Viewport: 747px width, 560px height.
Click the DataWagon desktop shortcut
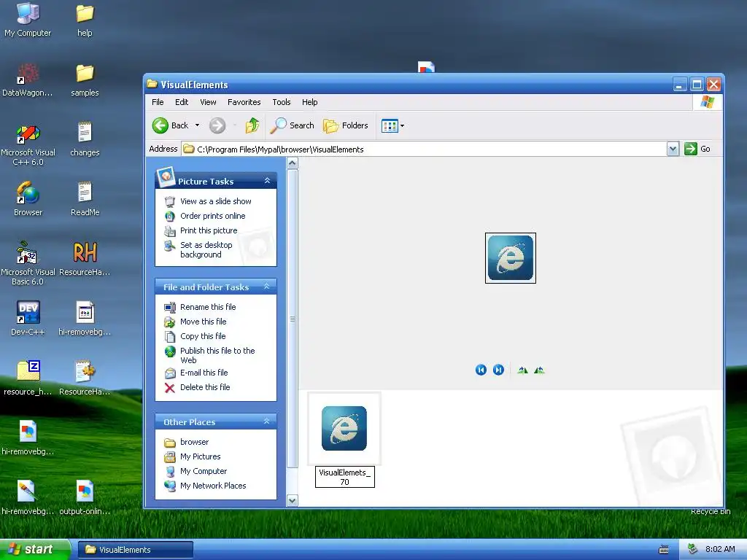[28, 80]
